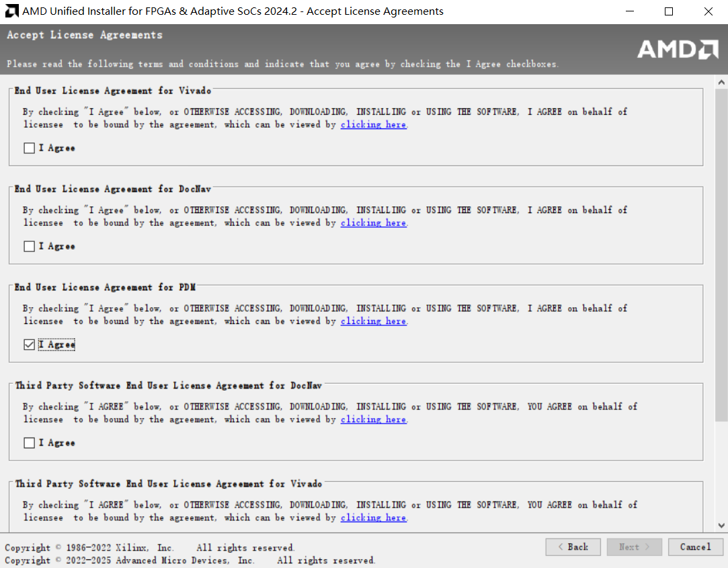Click 'Third Party Software End User License Agreement for DocNav'
The image size is (728, 568).
(x=169, y=385)
